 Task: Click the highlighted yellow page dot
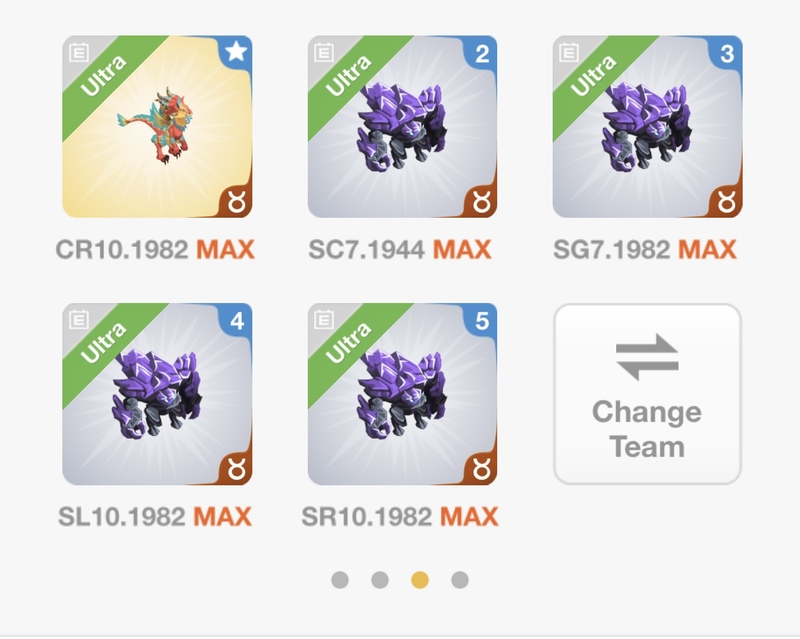420,580
